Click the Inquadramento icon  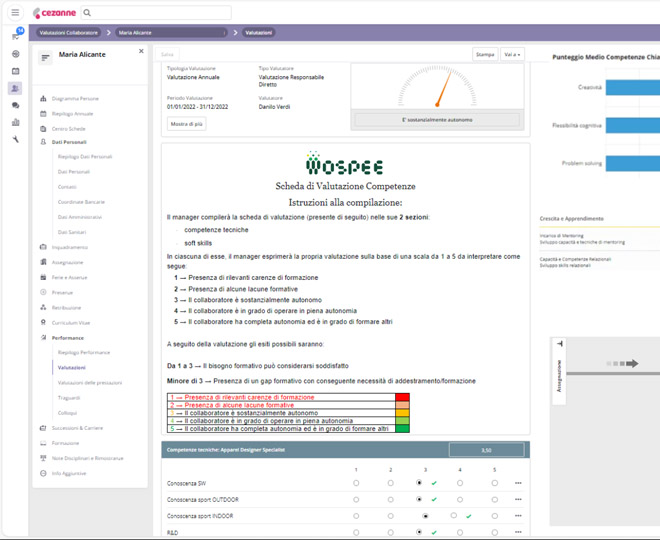[x=43, y=247]
